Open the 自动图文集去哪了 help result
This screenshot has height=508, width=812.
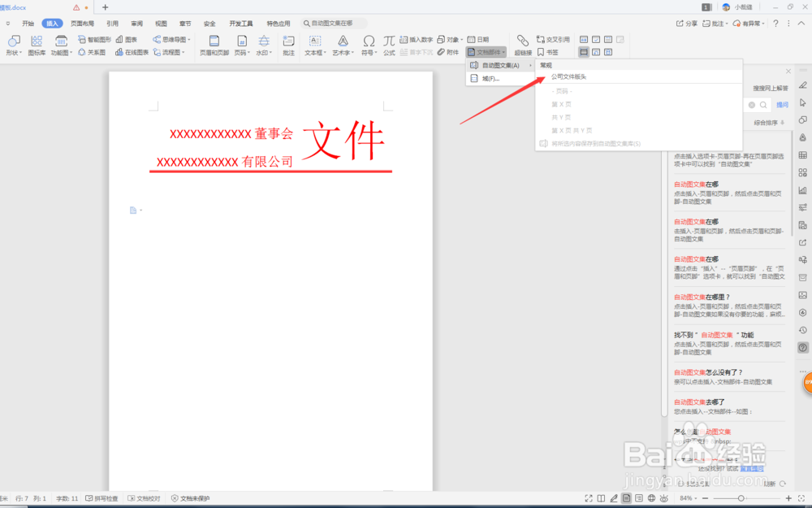[699, 402]
